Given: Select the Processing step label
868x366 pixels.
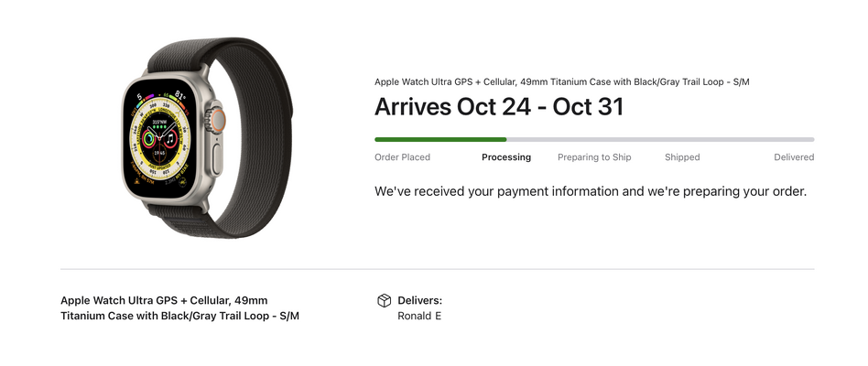Looking at the screenshot, I should click(506, 157).
